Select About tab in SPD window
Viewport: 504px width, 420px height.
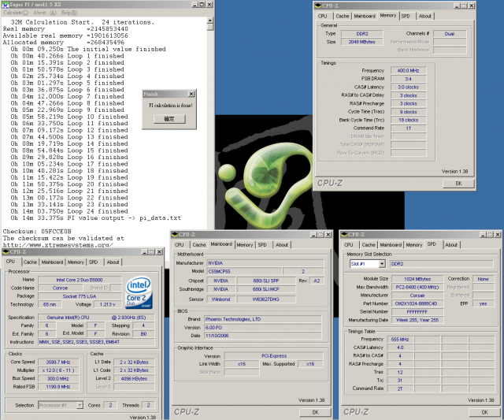451,245
